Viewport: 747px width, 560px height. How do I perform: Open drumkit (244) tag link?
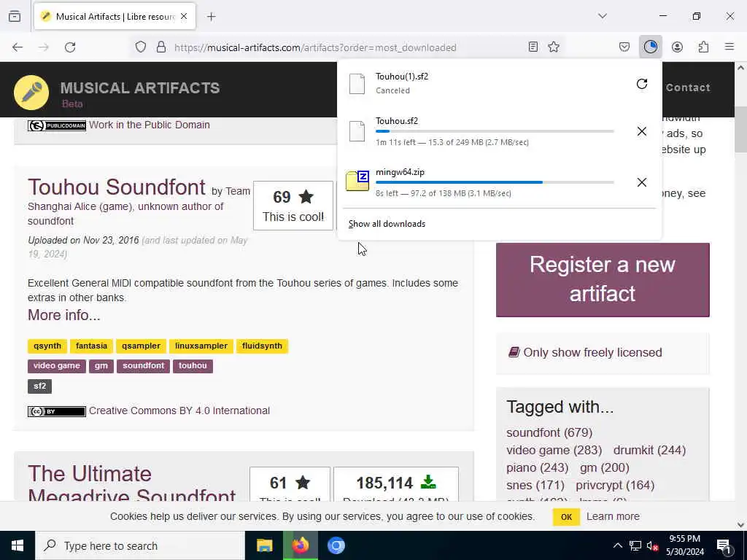tap(649, 450)
